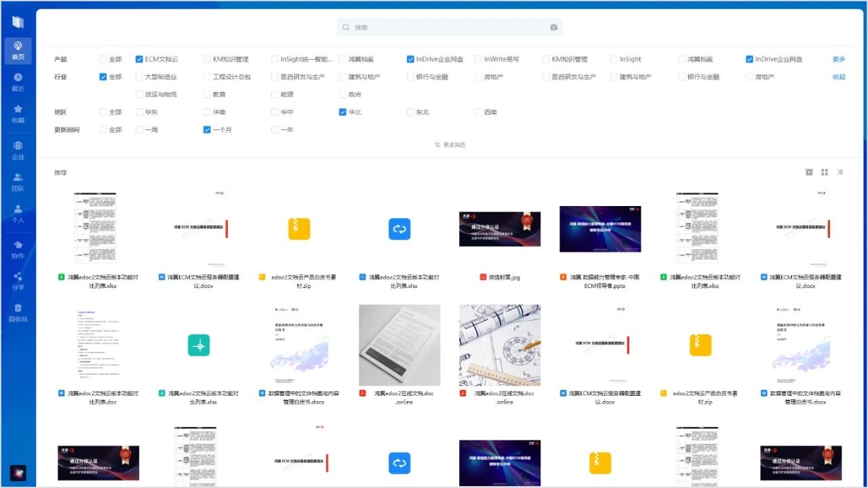This screenshot has height=488, width=868.
Task: Open 协作 in the sidebar
Action: click(18, 249)
